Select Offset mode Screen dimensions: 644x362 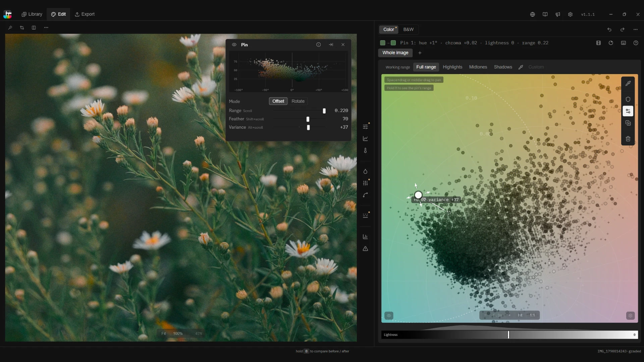278,101
